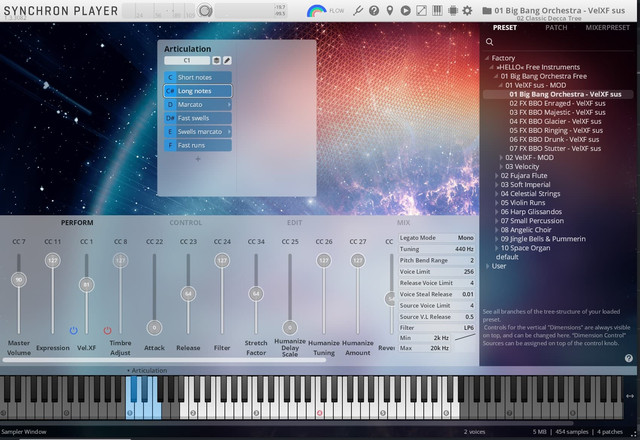
Task: Open the wrench tools icon
Action: (x=358, y=11)
